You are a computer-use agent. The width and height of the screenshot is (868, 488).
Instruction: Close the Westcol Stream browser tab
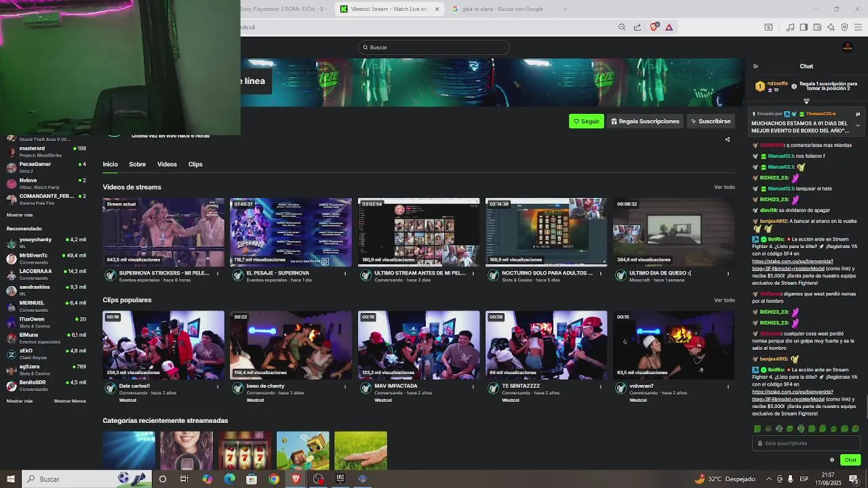pos(437,9)
